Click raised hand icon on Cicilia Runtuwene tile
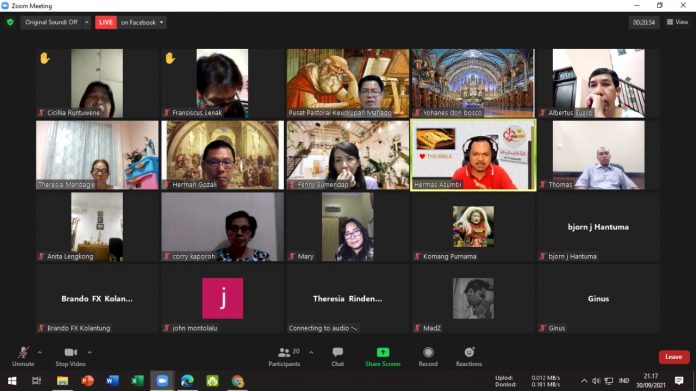The image size is (696, 391). click(44, 58)
